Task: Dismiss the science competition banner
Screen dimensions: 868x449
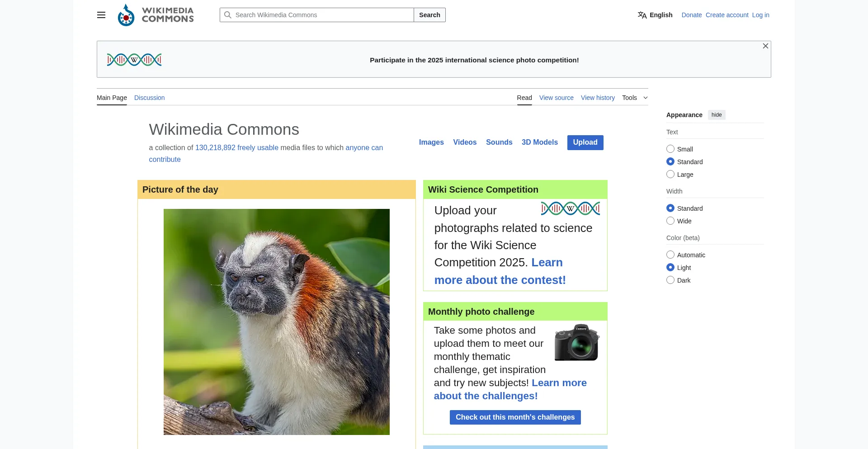Action: pyautogui.click(x=765, y=46)
